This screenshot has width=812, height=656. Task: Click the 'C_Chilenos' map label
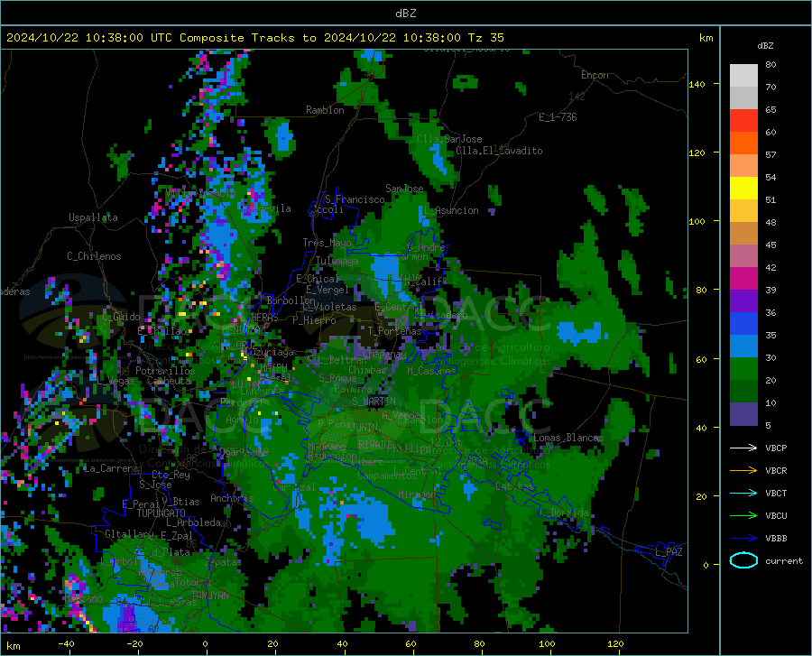click(x=94, y=256)
